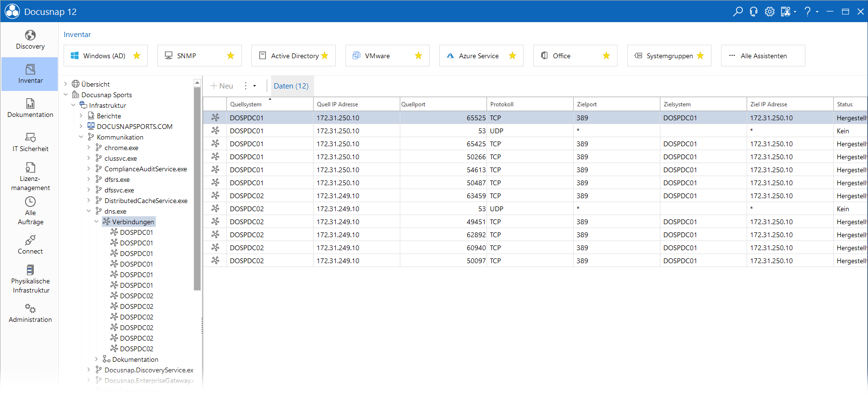The height and width of the screenshot is (408, 868).
Task: Open the three-dots options dropdown
Action: click(250, 86)
